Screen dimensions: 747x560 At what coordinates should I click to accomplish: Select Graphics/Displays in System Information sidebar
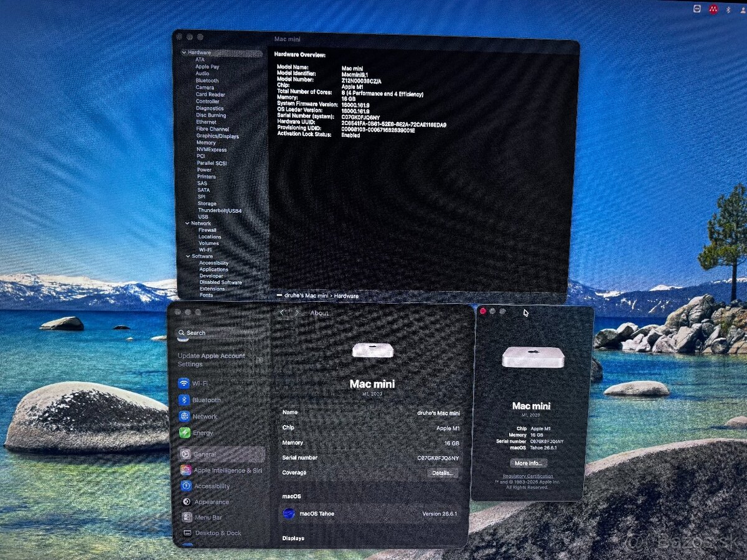[217, 136]
